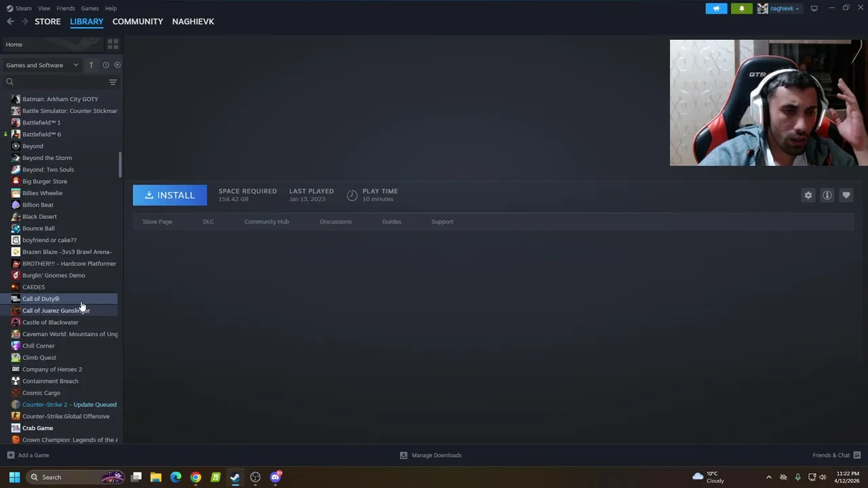This screenshot has width=868, height=488.
Task: Open the blue announcements megaphone button
Action: [x=716, y=8]
